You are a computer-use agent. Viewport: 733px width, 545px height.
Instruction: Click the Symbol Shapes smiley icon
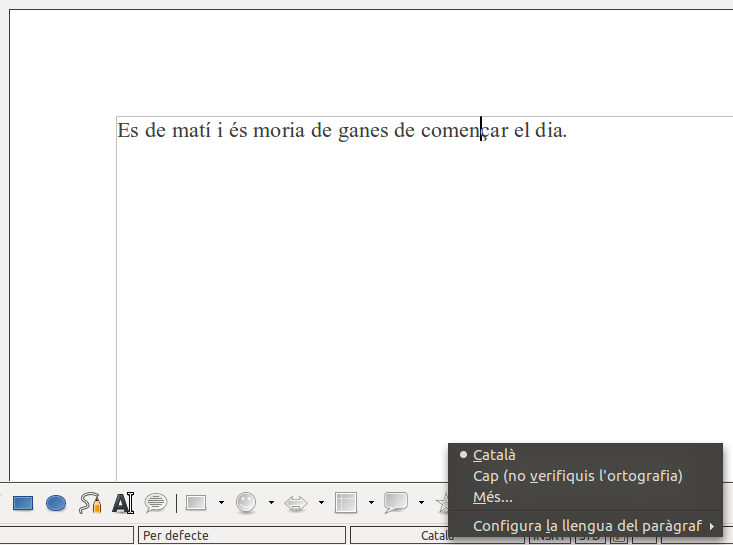click(246, 503)
